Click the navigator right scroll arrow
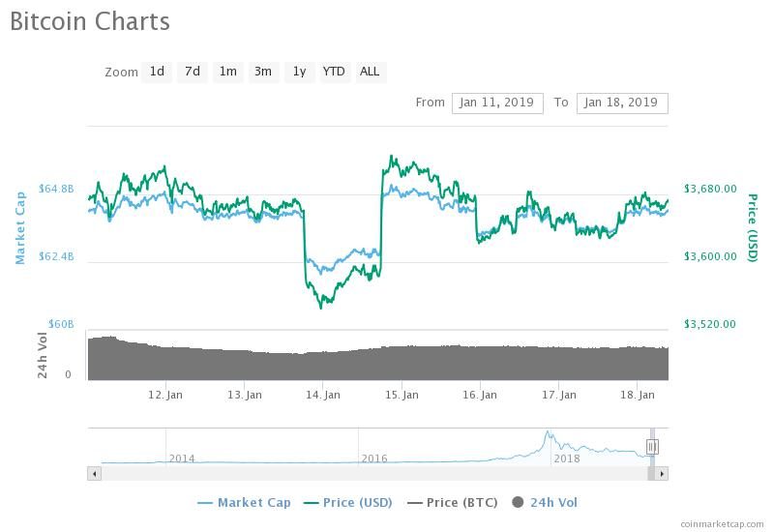This screenshot has width=774, height=532. (662, 474)
